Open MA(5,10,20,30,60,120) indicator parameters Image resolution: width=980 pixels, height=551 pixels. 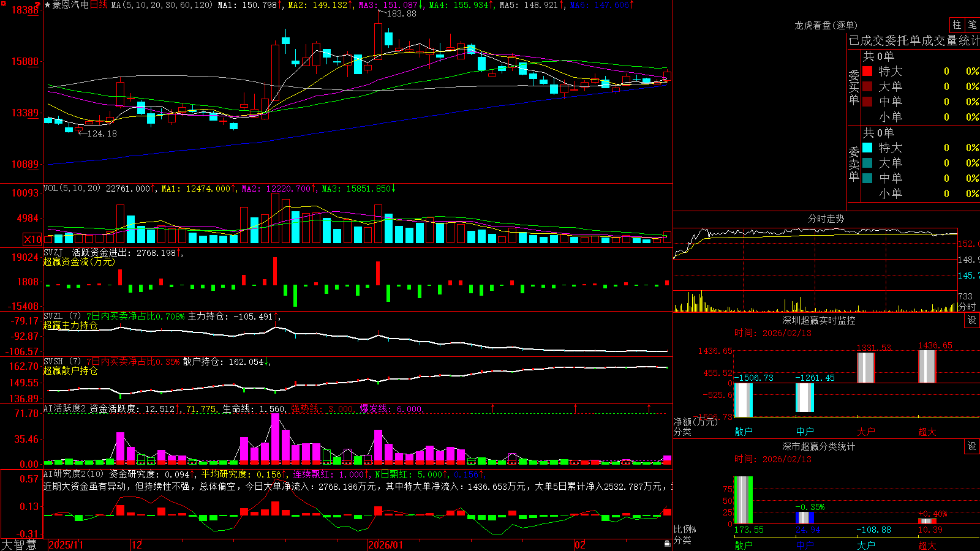coord(162,5)
